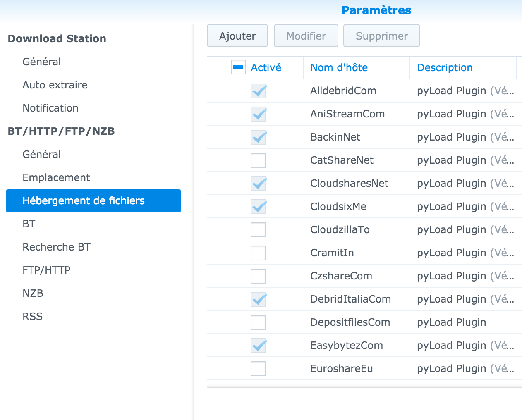Select the DepositfilesCom host name
This screenshot has height=420, width=522.
(350, 322)
